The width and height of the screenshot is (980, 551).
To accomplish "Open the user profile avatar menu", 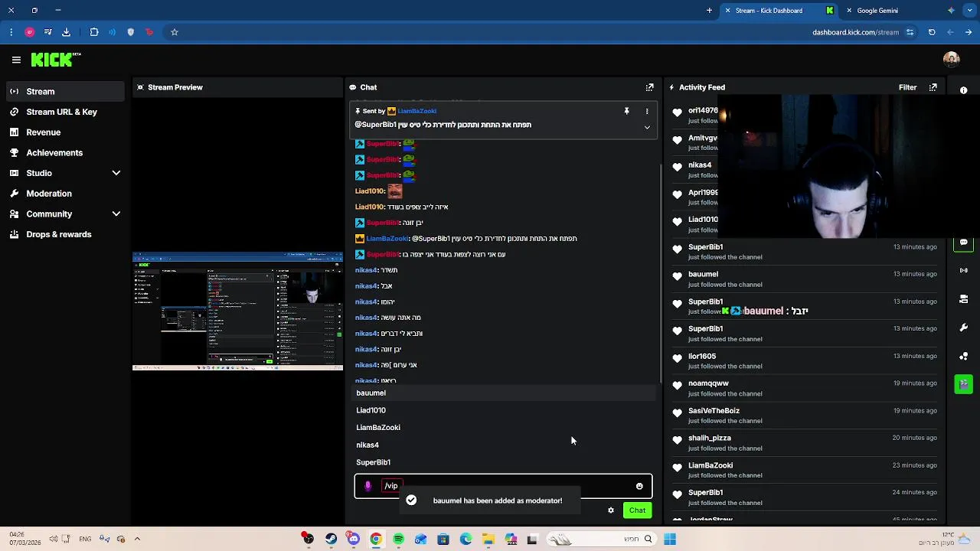I will pyautogui.click(x=952, y=60).
